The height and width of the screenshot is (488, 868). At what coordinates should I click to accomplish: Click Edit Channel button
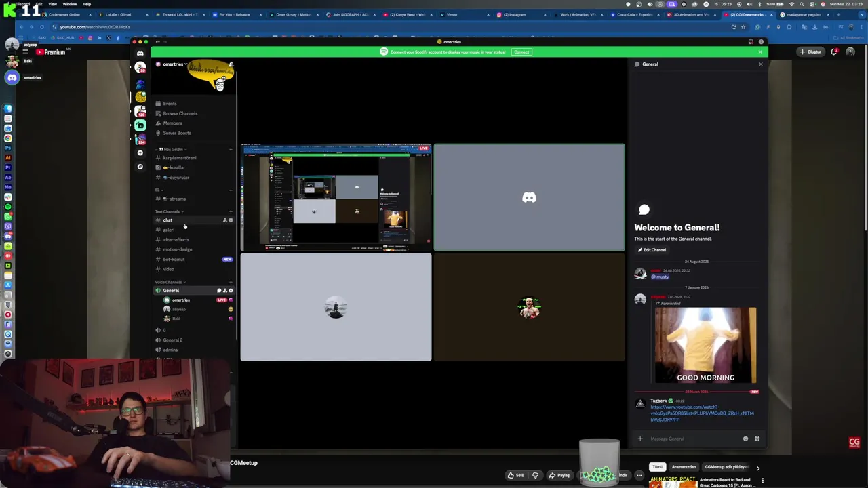[652, 250]
